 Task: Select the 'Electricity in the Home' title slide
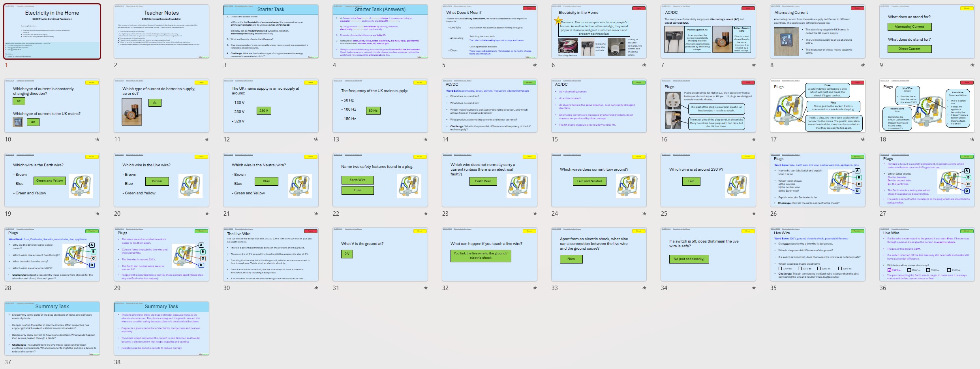pos(52,32)
